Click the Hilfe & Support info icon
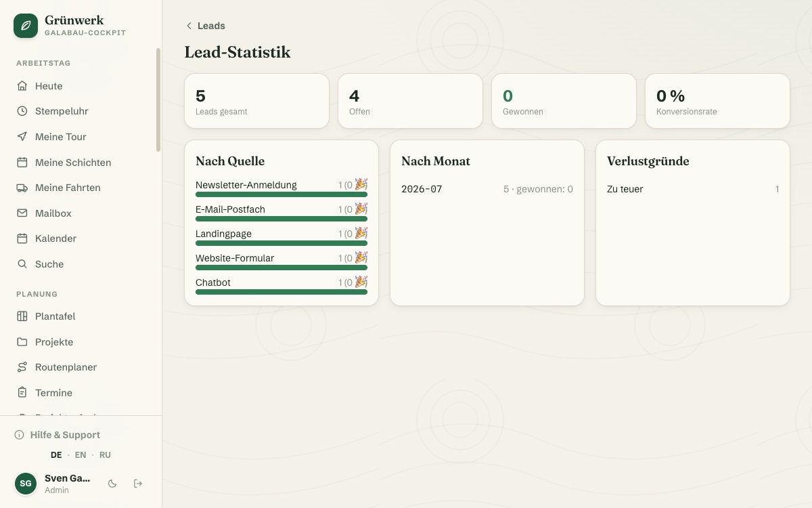This screenshot has height=508, width=812. click(x=20, y=435)
